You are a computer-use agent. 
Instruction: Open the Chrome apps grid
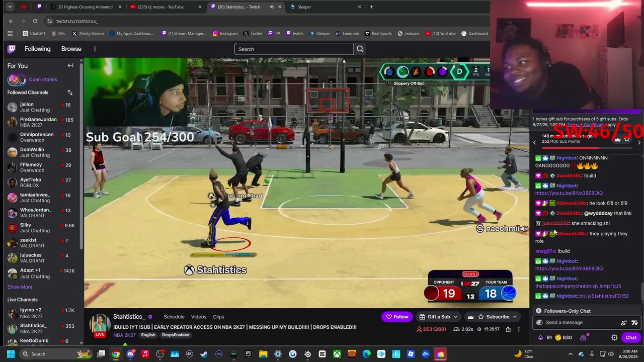10,34
